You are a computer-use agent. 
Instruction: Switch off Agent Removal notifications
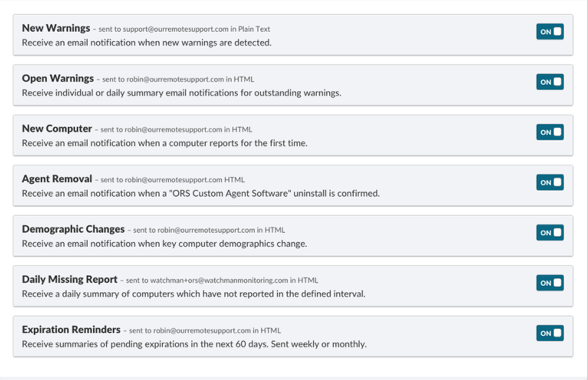click(550, 182)
